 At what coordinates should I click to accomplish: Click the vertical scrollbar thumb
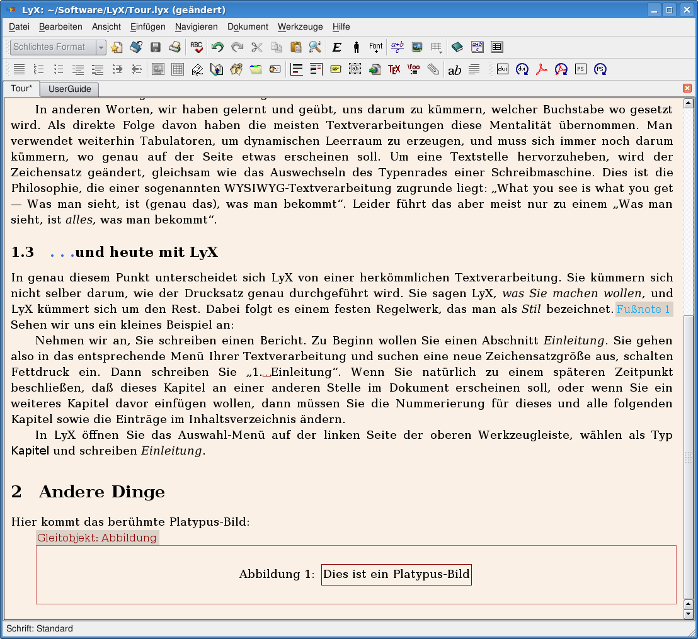[688, 457]
